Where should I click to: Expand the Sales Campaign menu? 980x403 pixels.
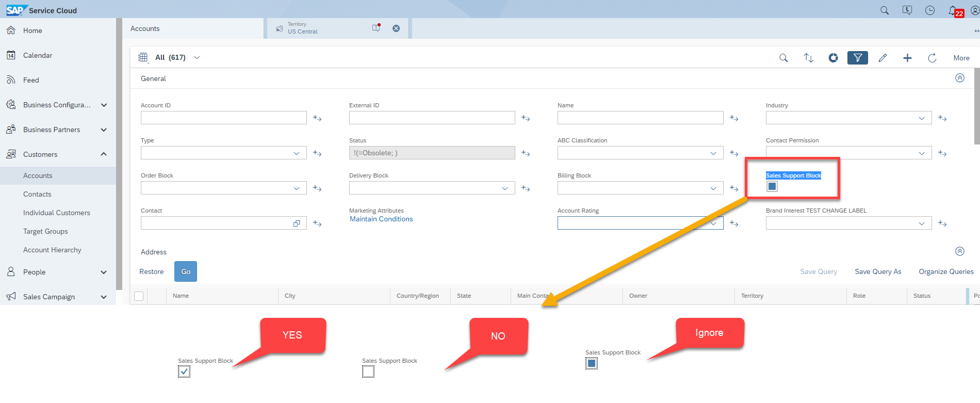click(x=104, y=297)
